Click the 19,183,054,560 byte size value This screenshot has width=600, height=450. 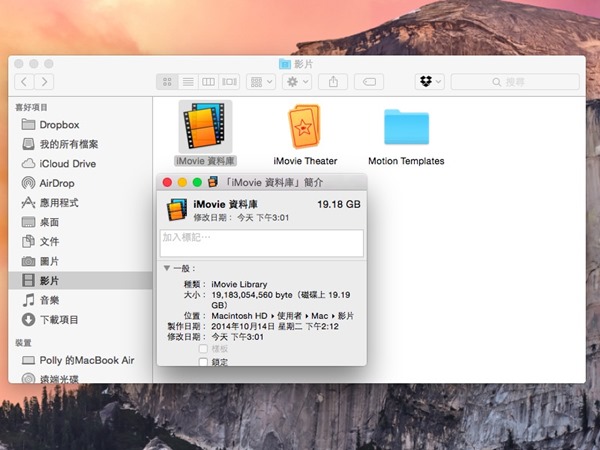point(281,300)
